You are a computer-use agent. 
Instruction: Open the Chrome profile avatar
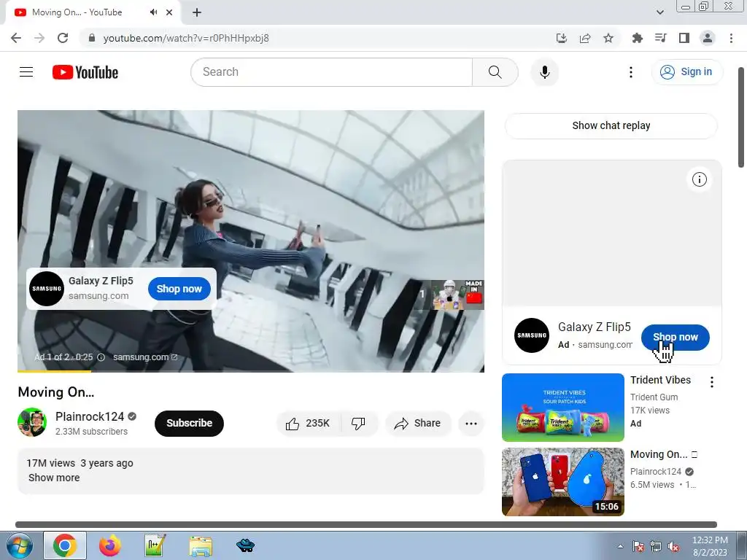click(x=708, y=38)
